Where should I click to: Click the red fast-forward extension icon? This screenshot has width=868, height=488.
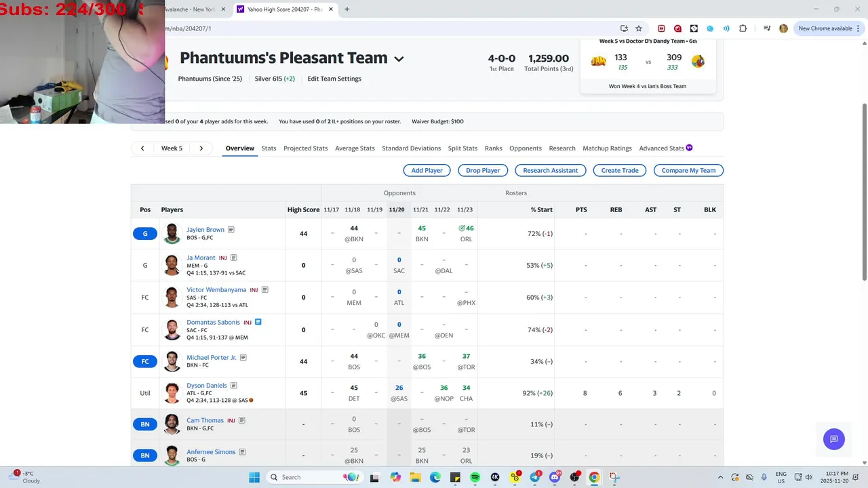pyautogui.click(x=661, y=28)
